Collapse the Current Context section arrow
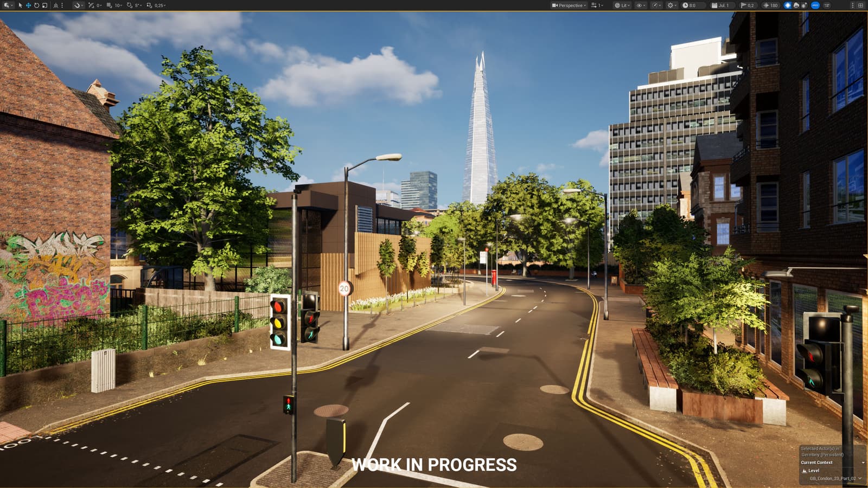 coord(863,463)
